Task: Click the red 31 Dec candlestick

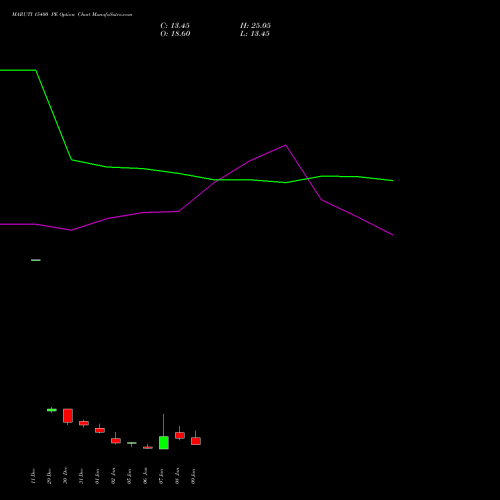Action: (x=84, y=423)
